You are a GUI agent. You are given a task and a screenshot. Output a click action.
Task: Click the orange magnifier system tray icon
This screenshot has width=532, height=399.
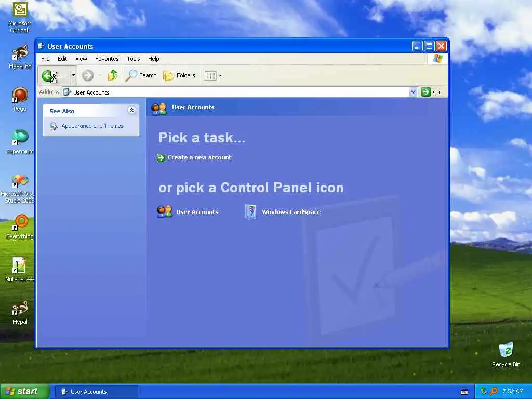pyautogui.click(x=494, y=392)
